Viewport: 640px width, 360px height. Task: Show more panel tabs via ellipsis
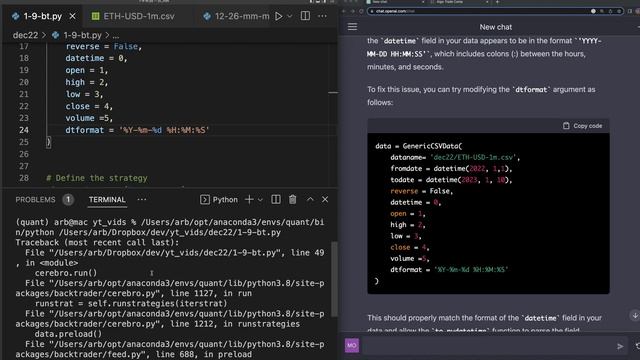[x=142, y=200]
